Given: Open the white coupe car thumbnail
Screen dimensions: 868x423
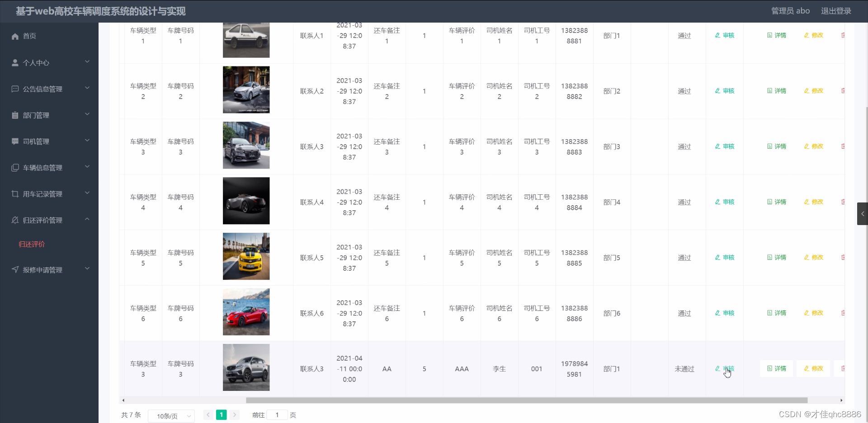Looking at the screenshot, I should [x=246, y=40].
